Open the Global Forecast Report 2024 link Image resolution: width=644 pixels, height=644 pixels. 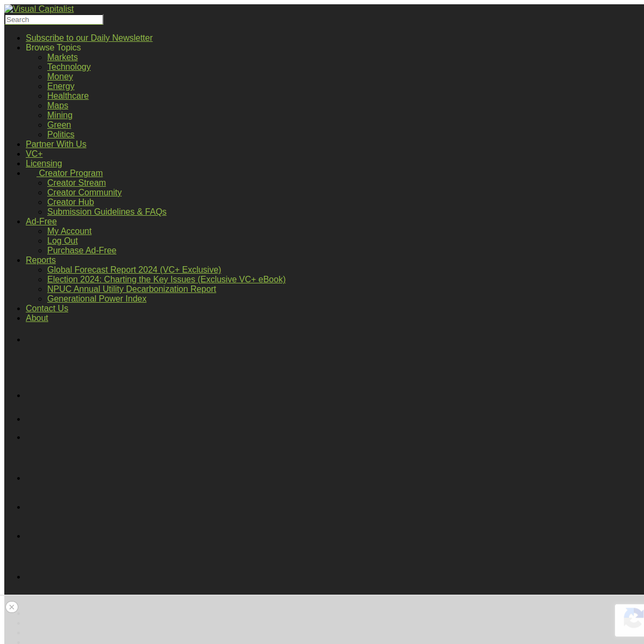coord(134,270)
